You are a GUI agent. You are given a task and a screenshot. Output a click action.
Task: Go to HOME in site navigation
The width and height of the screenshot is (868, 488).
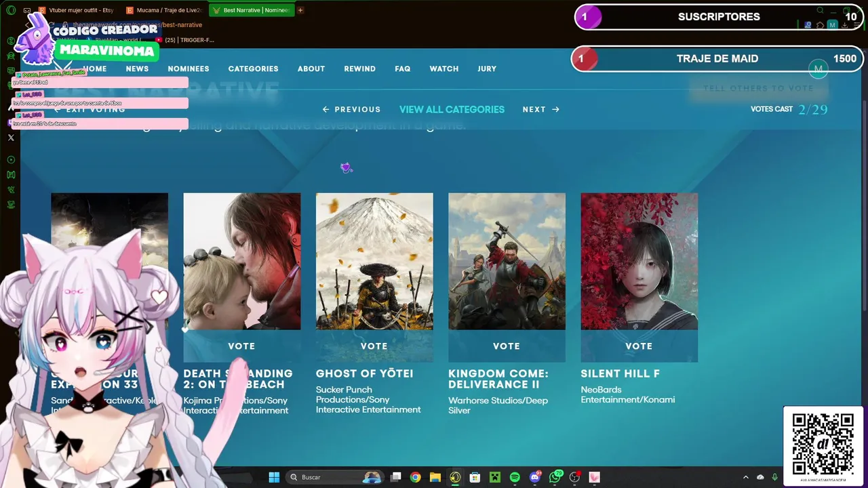pyautogui.click(x=95, y=68)
